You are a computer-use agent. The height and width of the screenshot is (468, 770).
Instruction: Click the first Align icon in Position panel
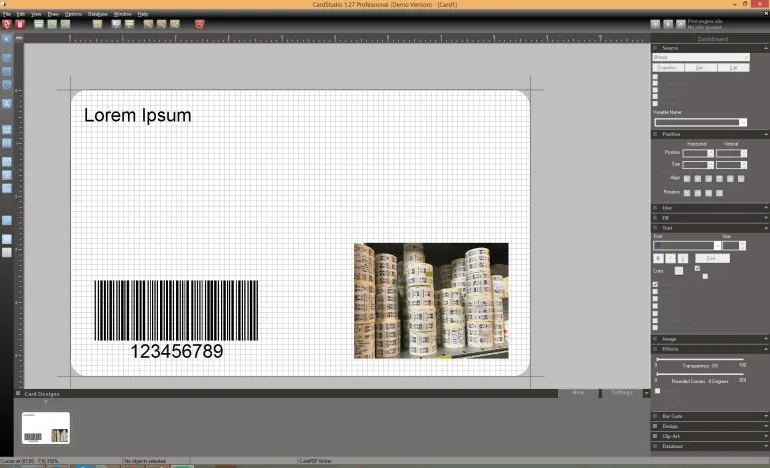pyautogui.click(x=687, y=179)
